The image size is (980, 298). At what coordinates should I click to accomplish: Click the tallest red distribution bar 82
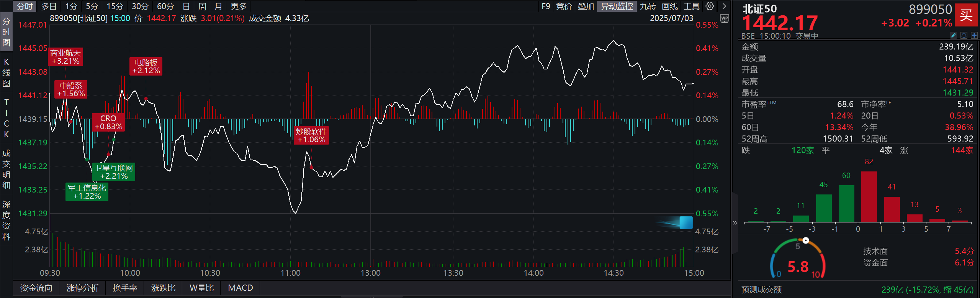[x=869, y=197]
